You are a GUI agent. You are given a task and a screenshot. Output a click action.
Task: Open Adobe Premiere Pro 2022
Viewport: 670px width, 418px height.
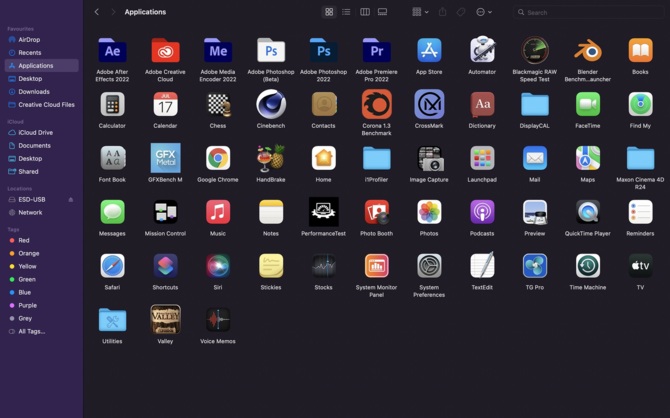pyautogui.click(x=376, y=51)
